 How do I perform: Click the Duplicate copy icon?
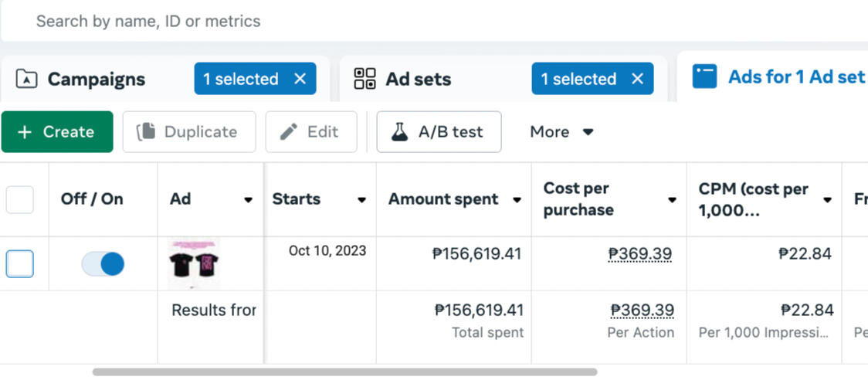tap(146, 132)
